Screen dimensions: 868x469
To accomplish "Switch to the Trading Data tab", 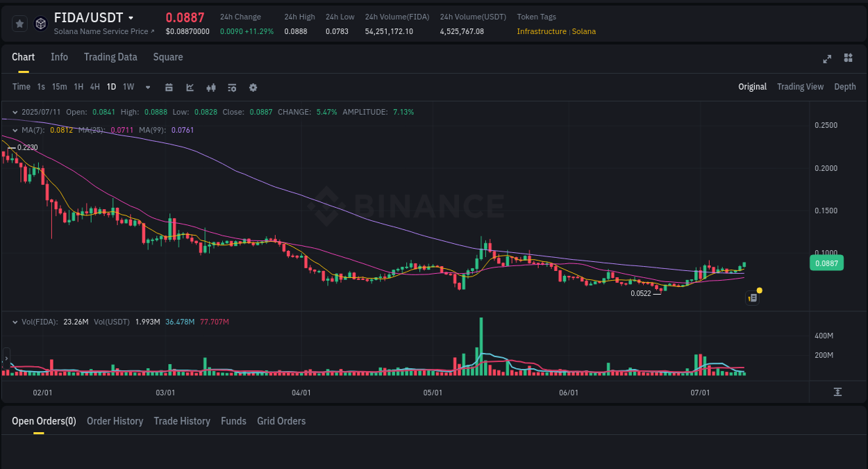I will (x=110, y=57).
